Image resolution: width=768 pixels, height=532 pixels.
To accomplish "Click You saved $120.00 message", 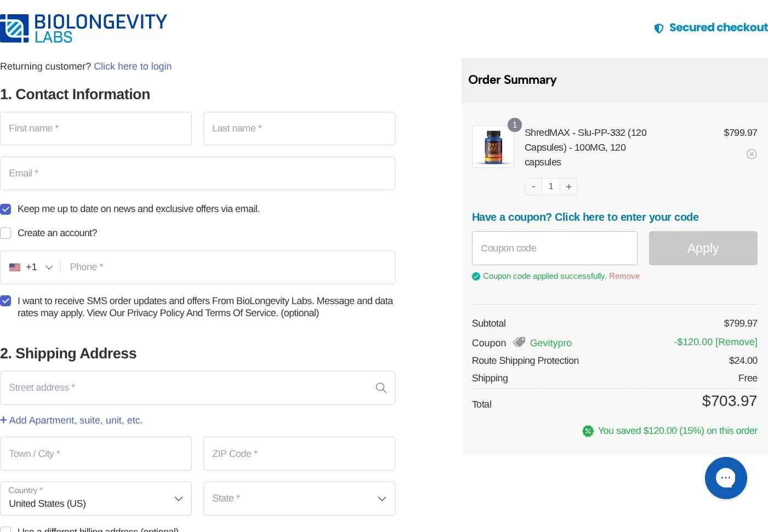I will tap(678, 431).
